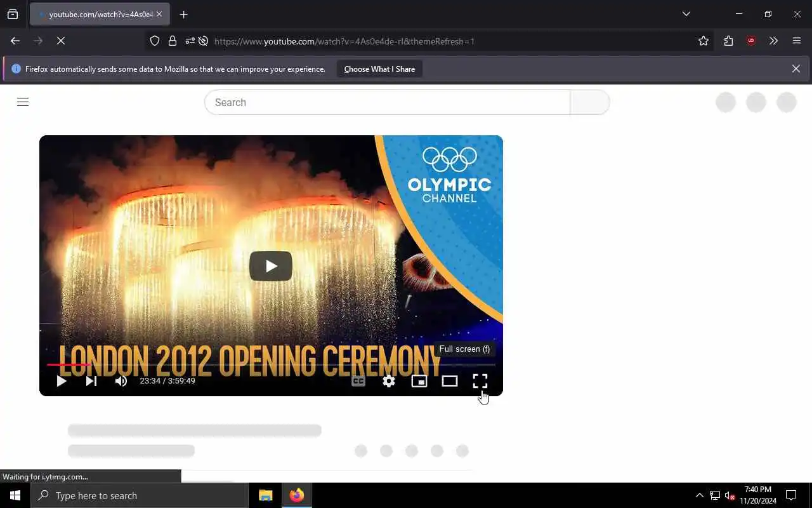Stop loading the page
Screen dimensions: 812x508
coord(61,41)
